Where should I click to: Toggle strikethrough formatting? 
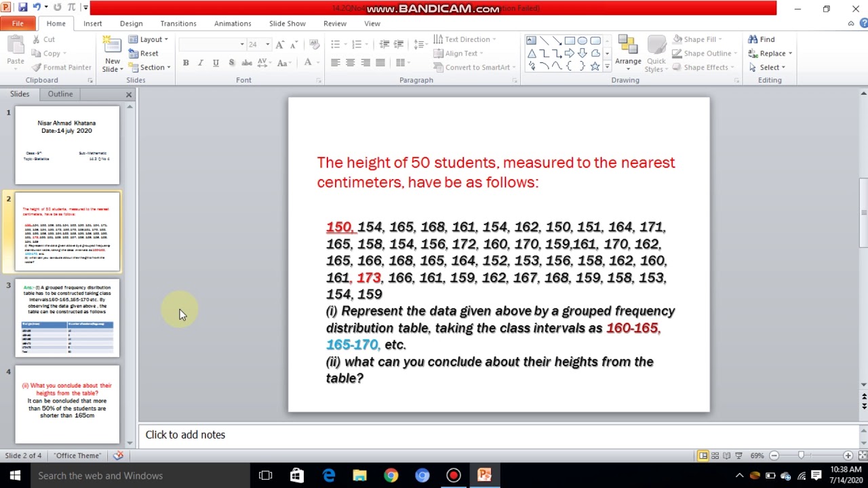247,63
